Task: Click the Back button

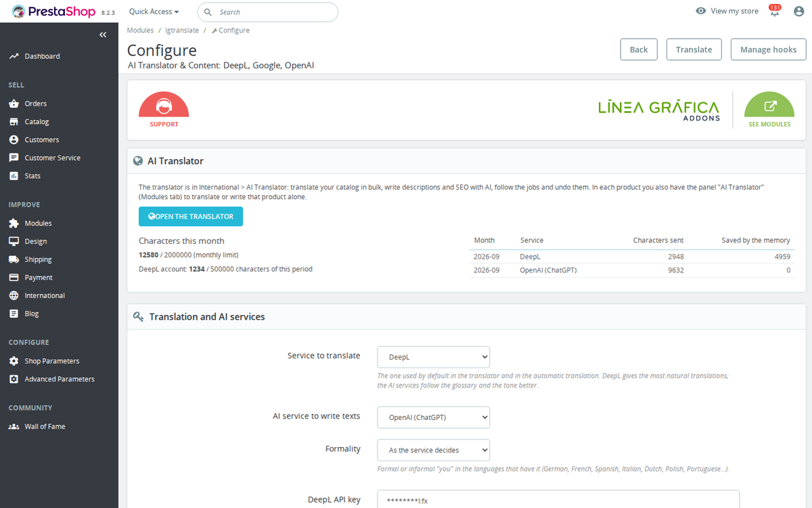Action: point(639,49)
